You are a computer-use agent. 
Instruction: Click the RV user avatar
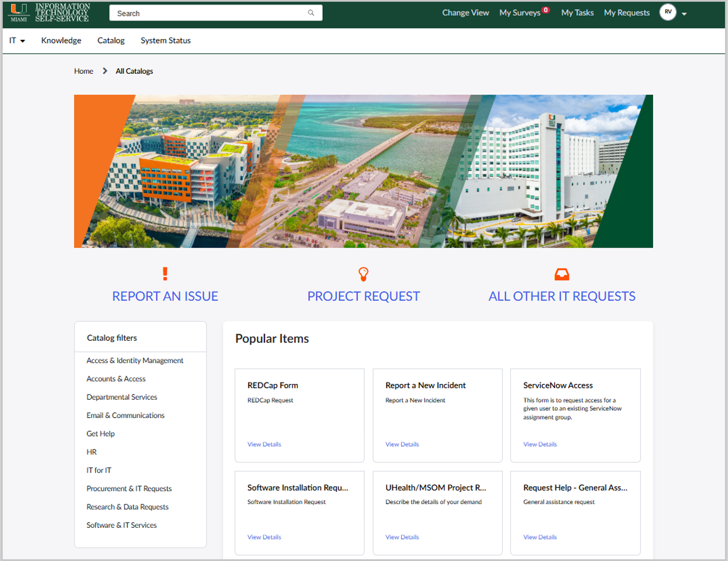pyautogui.click(x=668, y=12)
